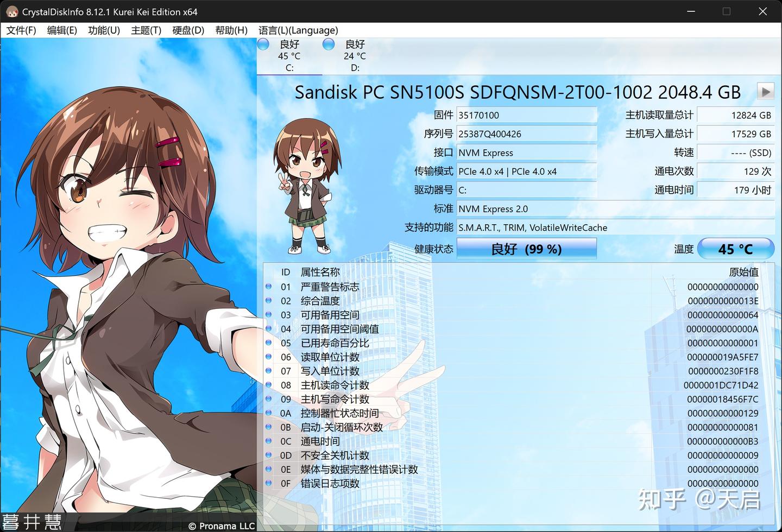Click the status dot for attribute 0F

(x=269, y=483)
